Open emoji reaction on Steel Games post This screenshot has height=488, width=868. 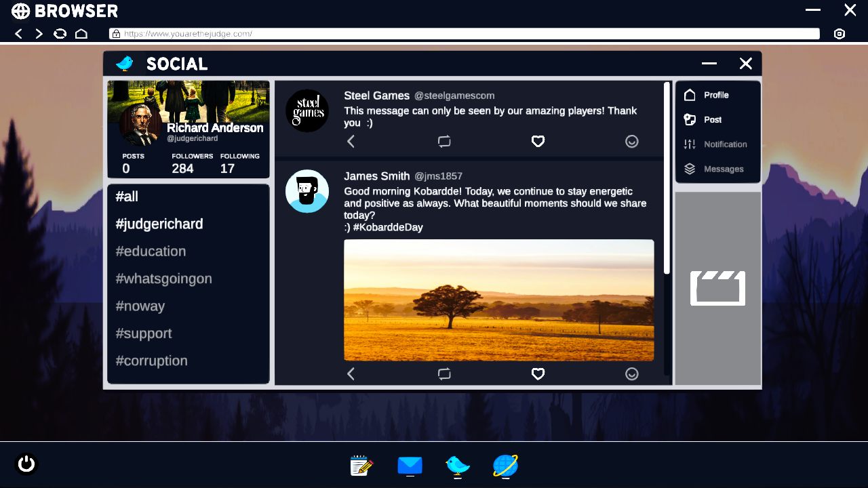coord(631,141)
